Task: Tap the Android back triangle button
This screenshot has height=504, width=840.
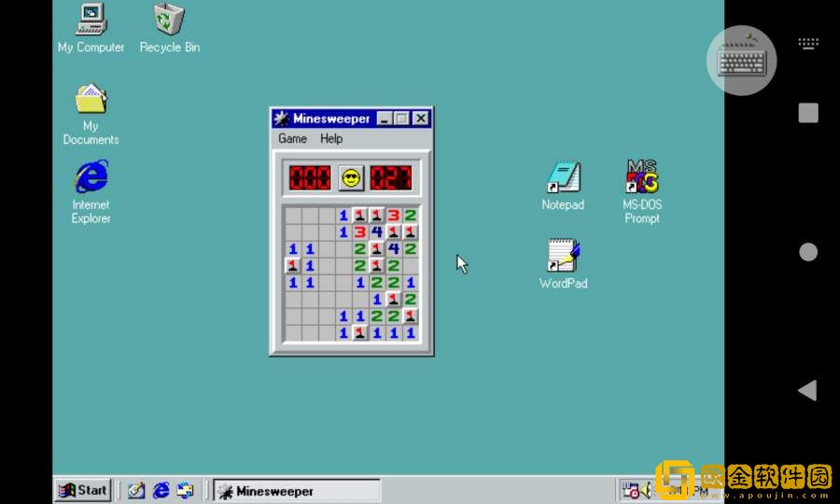Action: pyautogui.click(x=807, y=390)
